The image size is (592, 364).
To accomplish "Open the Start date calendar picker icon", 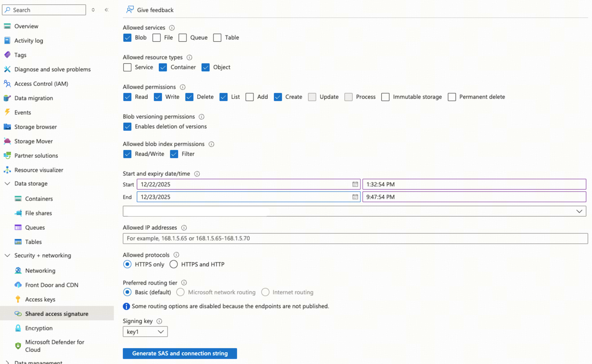I will click(x=355, y=184).
